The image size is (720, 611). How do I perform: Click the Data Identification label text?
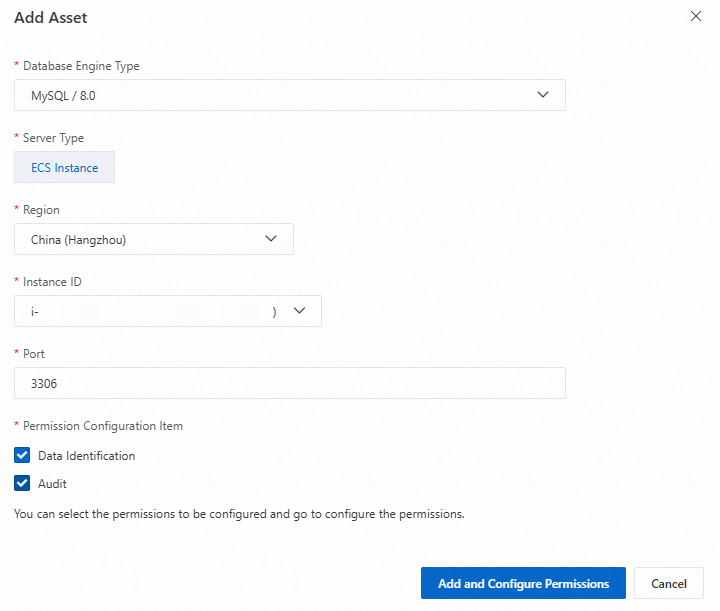(x=86, y=456)
